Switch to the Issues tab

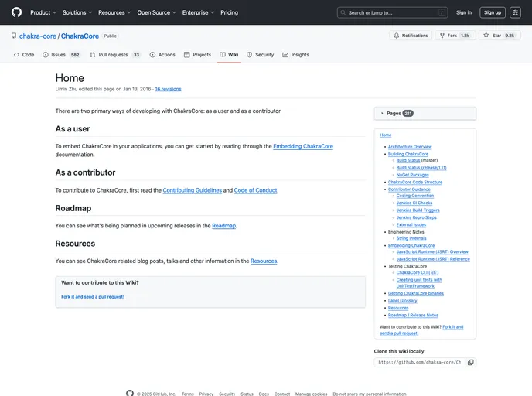61,55
